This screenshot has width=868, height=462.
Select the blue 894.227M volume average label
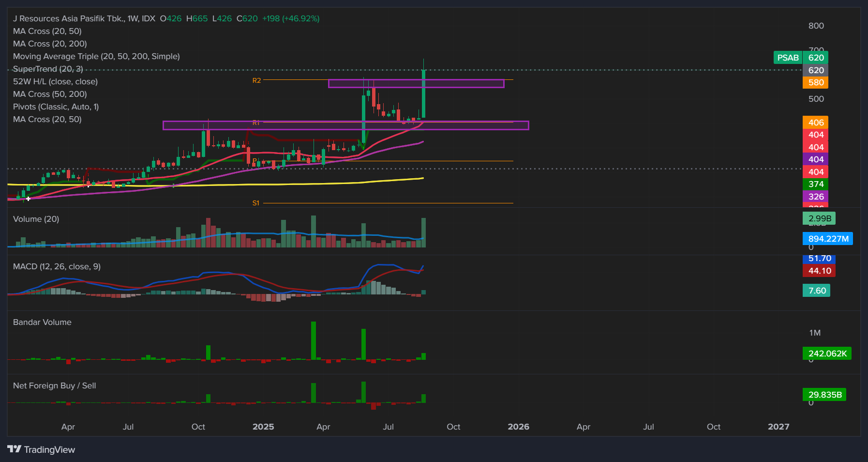coord(828,239)
